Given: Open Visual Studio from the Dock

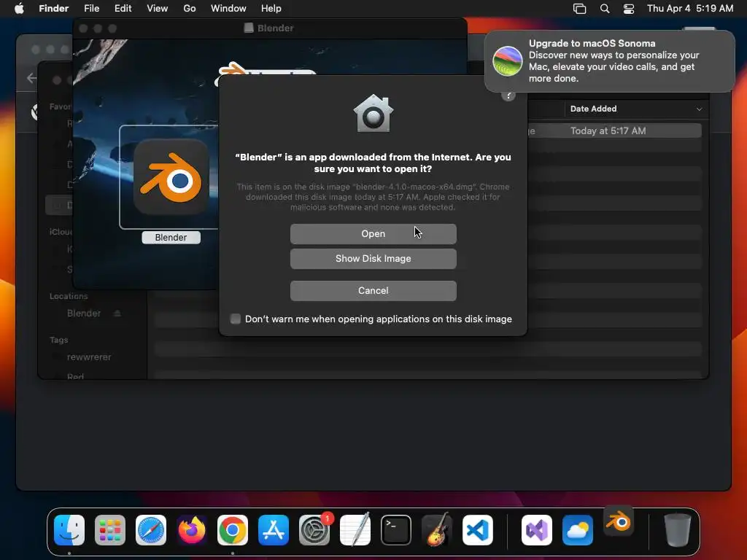Looking at the screenshot, I should point(537,530).
